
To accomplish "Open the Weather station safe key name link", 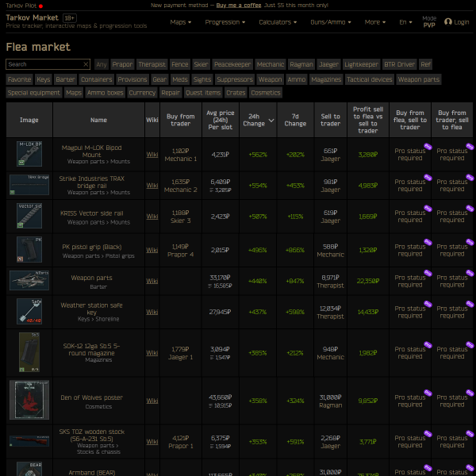I will pos(91,309).
